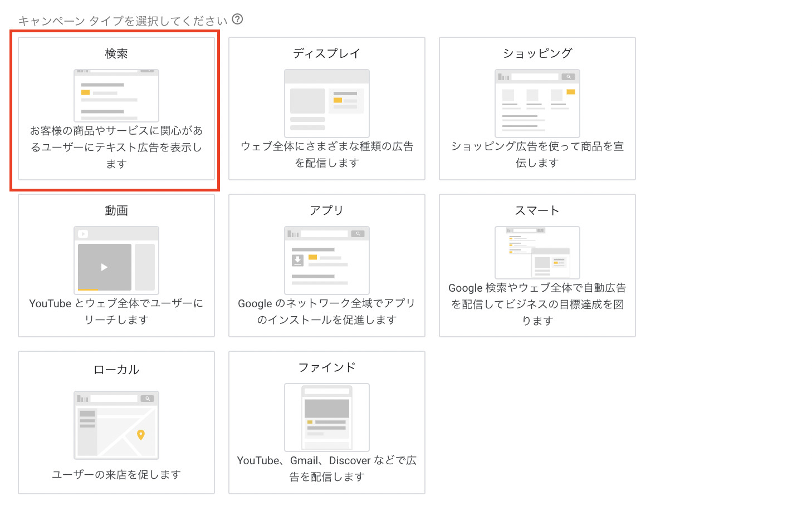Click the 検索 campaign illustration
The width and height of the screenshot is (812, 511).
coord(116,95)
